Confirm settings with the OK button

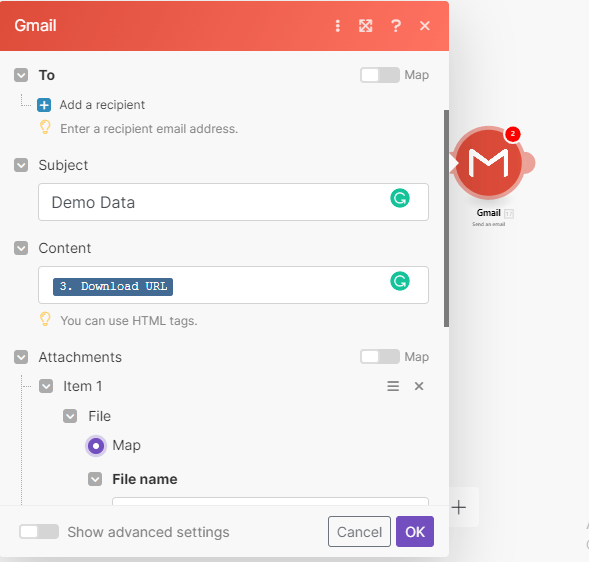pyautogui.click(x=415, y=532)
